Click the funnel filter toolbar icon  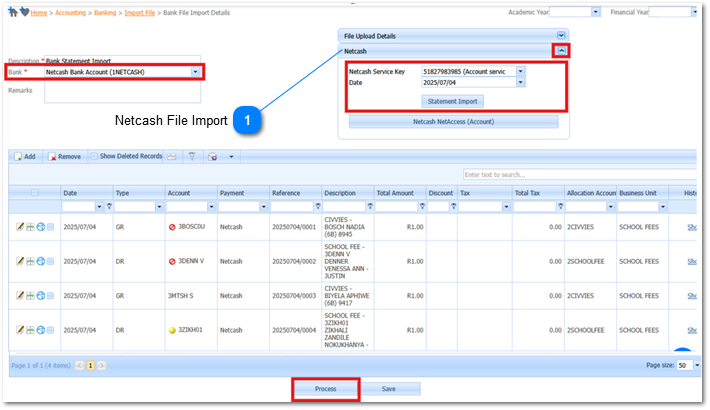tap(192, 156)
